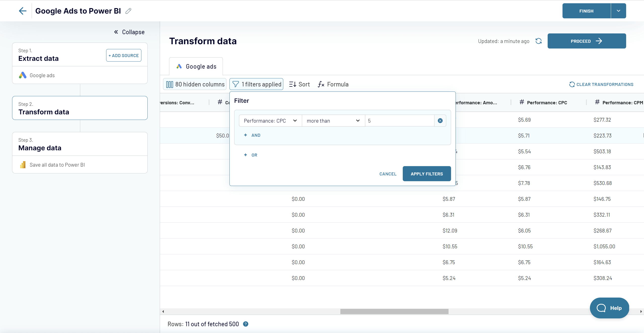The height and width of the screenshot is (333, 644).
Task: Click APPLY FILTERS button
Action: click(x=427, y=174)
